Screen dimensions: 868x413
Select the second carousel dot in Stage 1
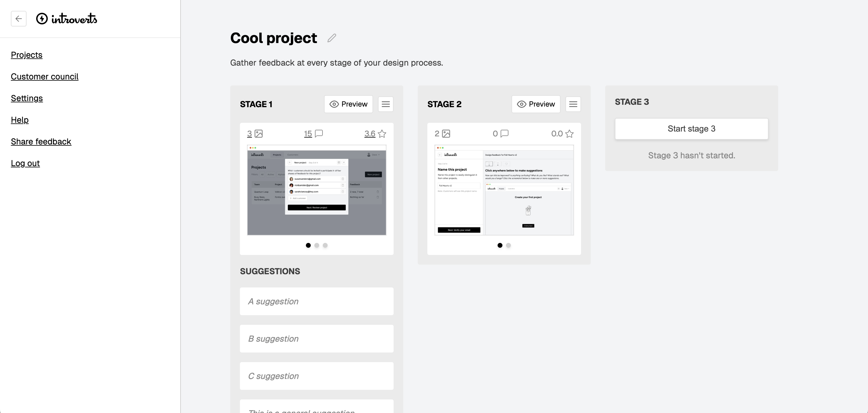tap(317, 245)
